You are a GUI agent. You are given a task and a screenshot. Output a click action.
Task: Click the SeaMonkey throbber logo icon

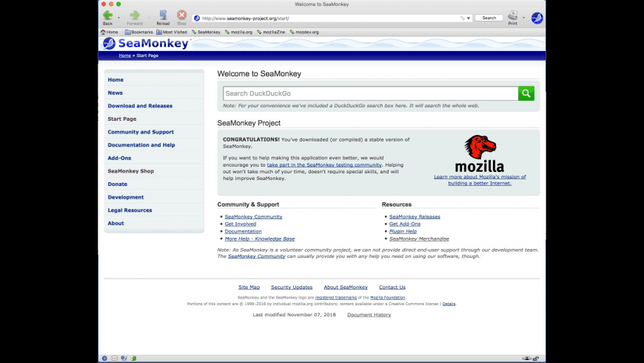[537, 18]
